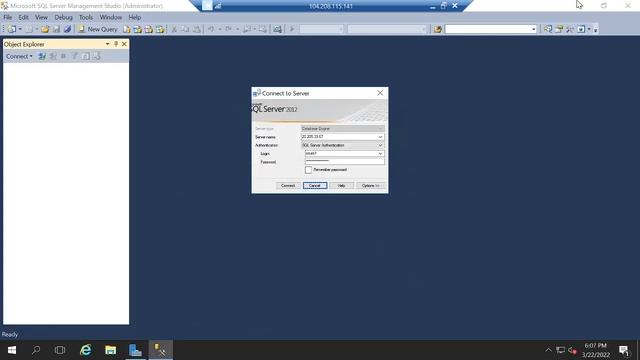Screen dimensions: 640x360
Task: Open the View menu
Action: pyautogui.click(x=41, y=17)
